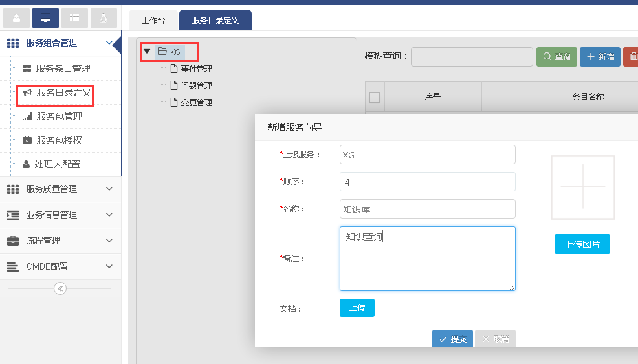The width and height of the screenshot is (638, 364).
Task: Select 问题管理 in the service tree
Action: (196, 85)
